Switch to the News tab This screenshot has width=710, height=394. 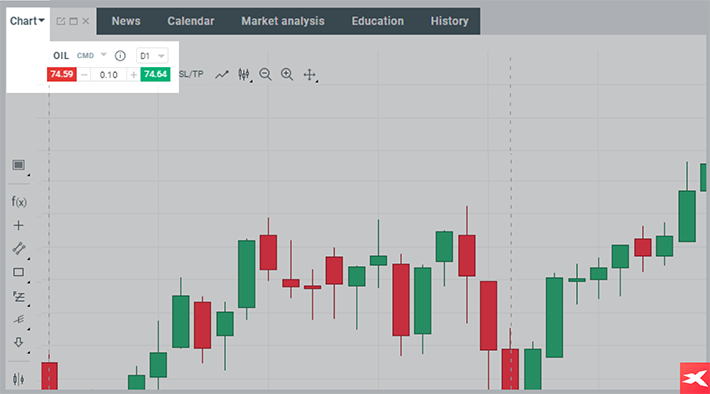click(126, 21)
